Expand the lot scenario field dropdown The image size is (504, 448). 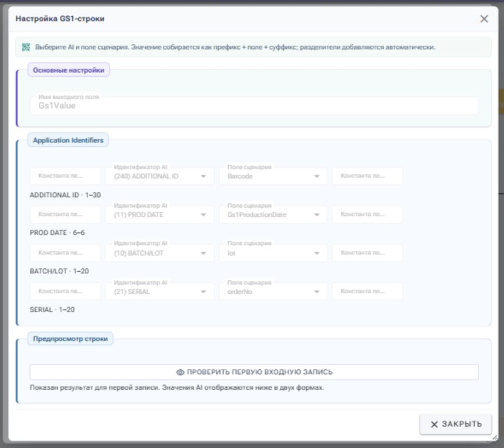tap(273, 253)
